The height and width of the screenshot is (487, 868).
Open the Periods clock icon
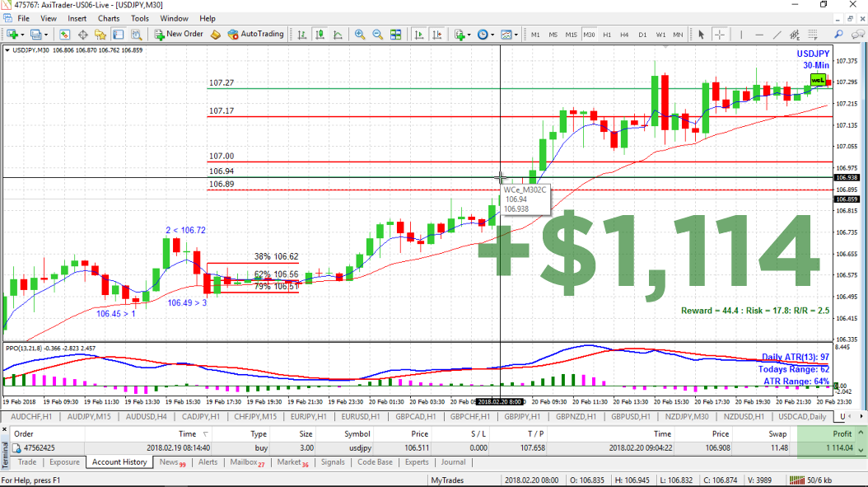483,35
